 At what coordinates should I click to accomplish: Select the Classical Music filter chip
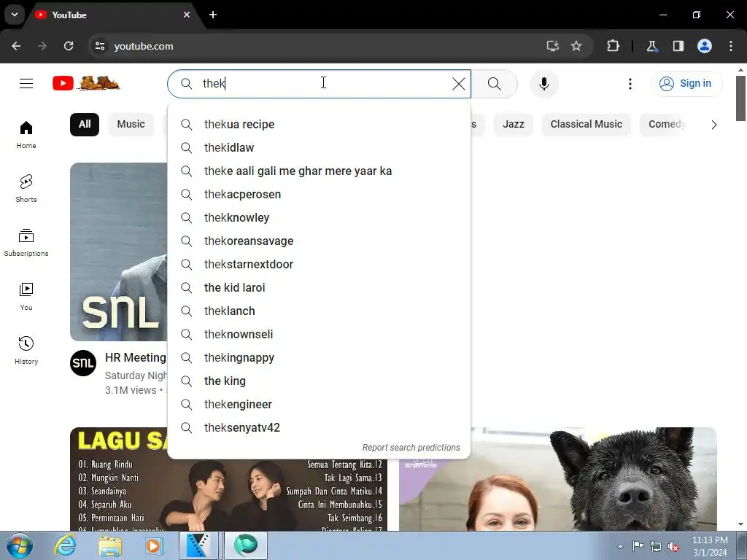click(x=586, y=124)
